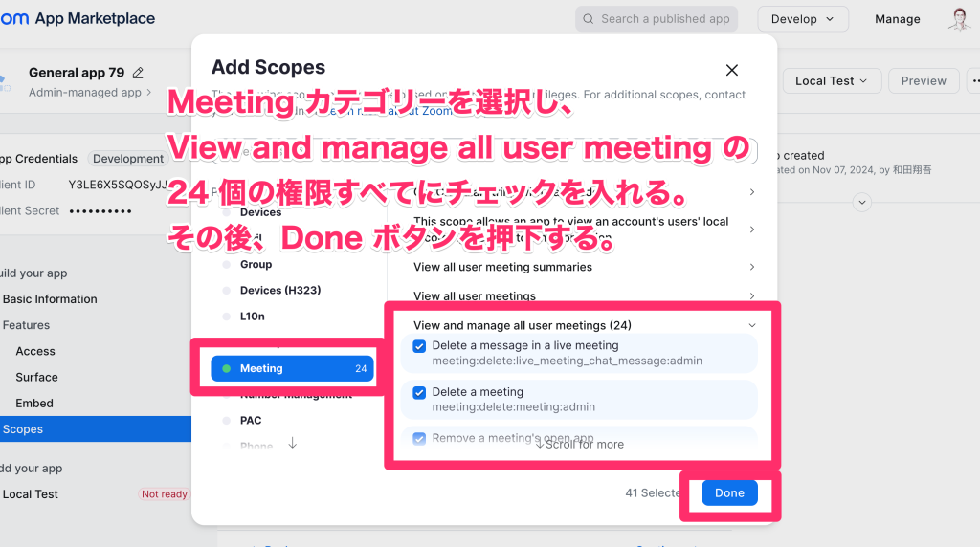The height and width of the screenshot is (547, 980).
Task: Open the user profile avatar
Action: (x=959, y=19)
